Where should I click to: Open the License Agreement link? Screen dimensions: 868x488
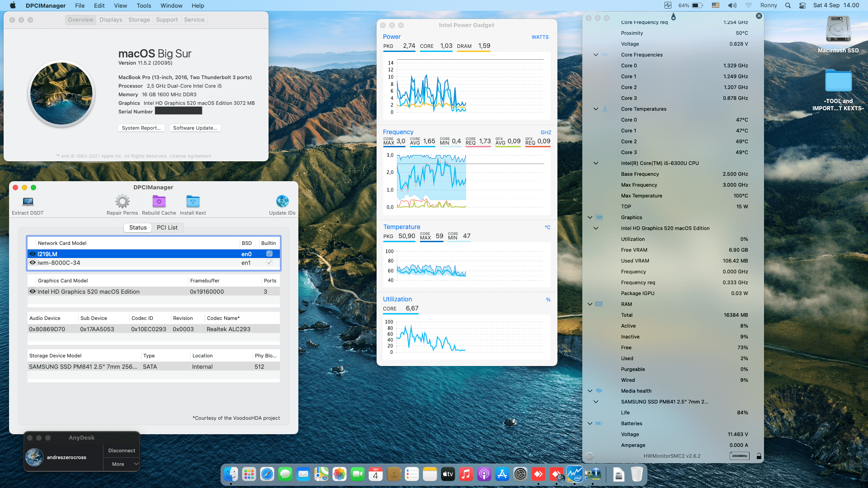[190, 156]
